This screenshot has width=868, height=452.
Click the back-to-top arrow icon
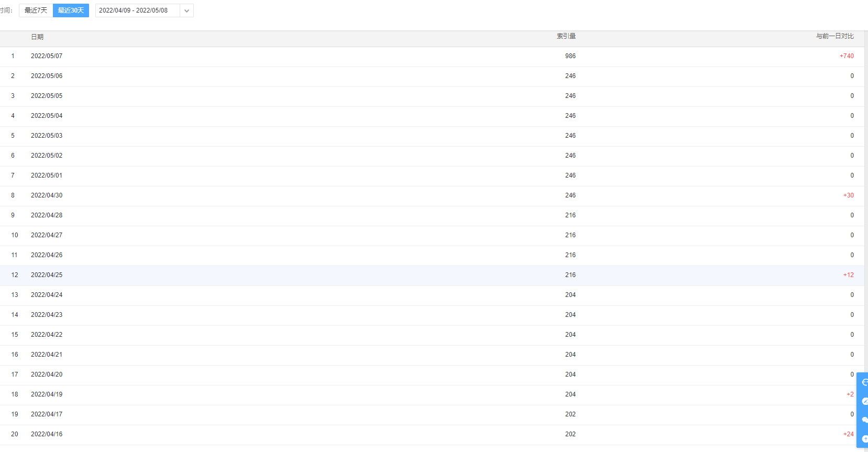pos(864,439)
